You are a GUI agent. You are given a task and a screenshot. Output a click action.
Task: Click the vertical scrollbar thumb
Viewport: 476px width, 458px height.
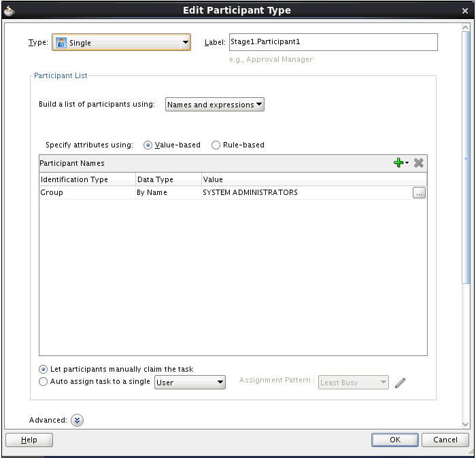466,158
